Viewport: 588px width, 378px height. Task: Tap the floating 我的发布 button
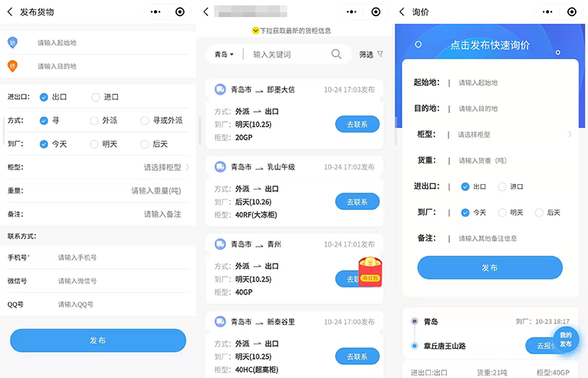(x=565, y=340)
